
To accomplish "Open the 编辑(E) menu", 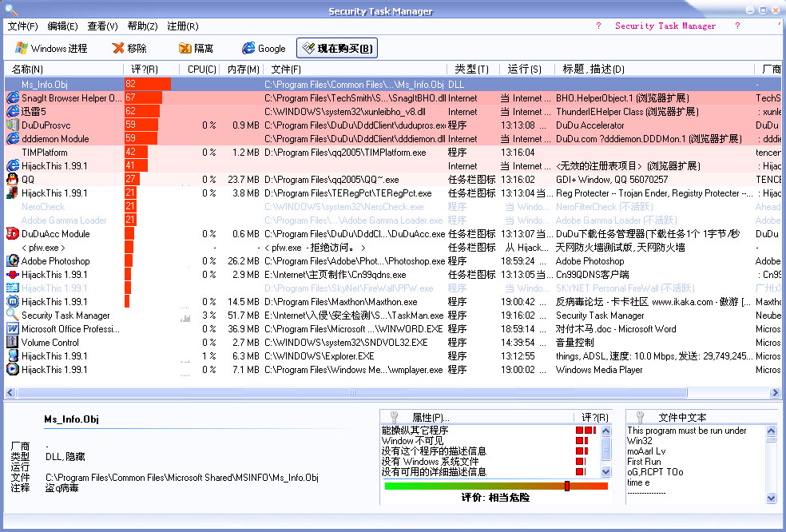I will 62,26.
